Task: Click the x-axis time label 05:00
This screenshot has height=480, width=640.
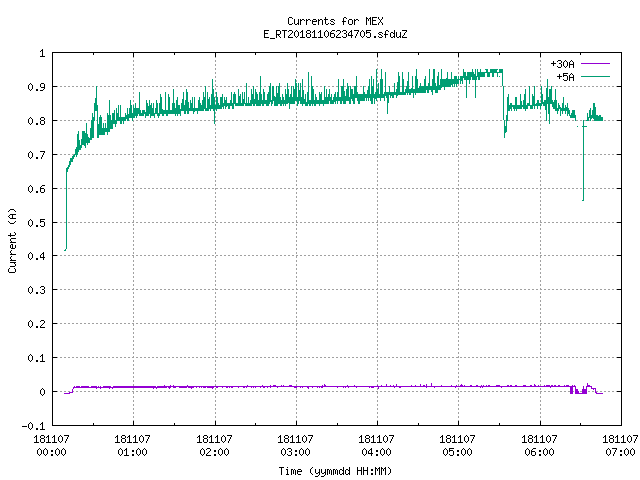Action: [x=457, y=452]
